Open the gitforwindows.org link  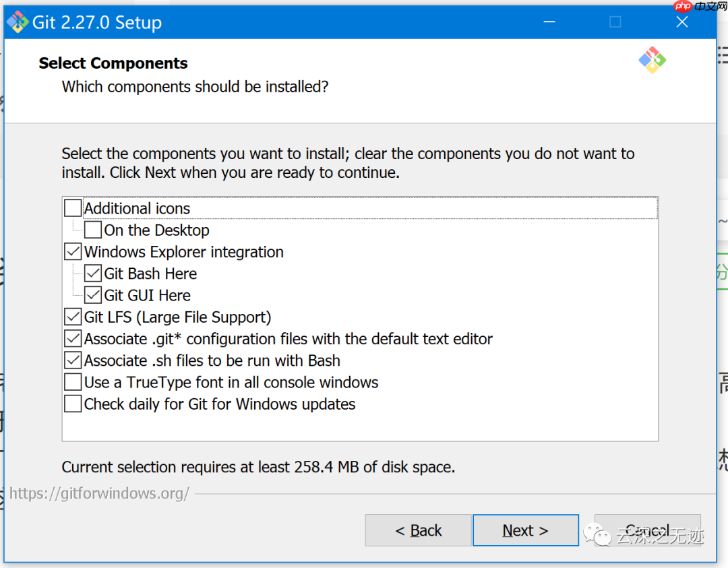pos(99,493)
